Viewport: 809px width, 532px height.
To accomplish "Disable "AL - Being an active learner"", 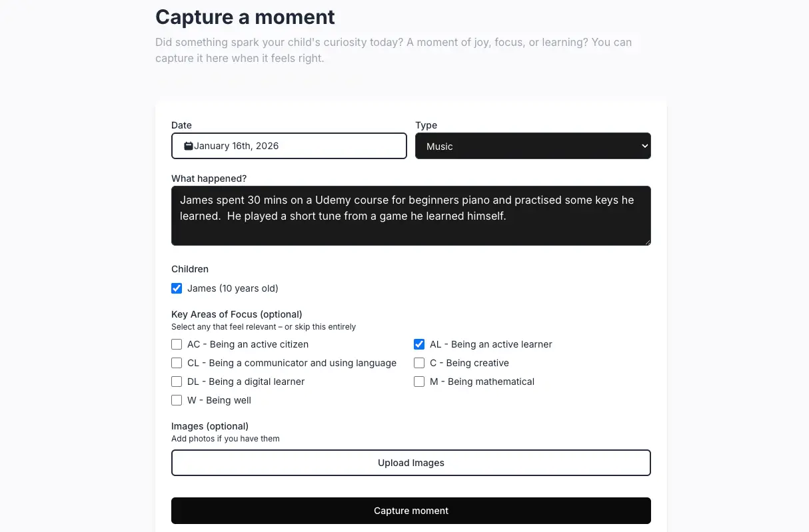I will click(419, 344).
